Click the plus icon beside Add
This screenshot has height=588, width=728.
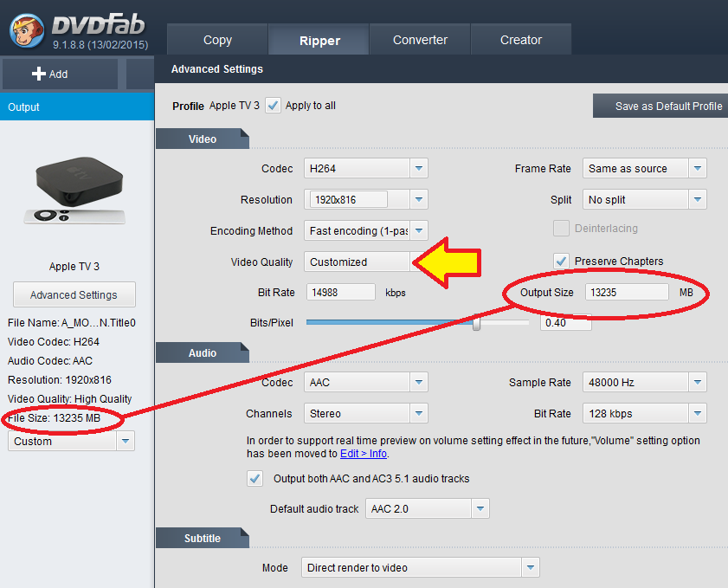point(39,74)
